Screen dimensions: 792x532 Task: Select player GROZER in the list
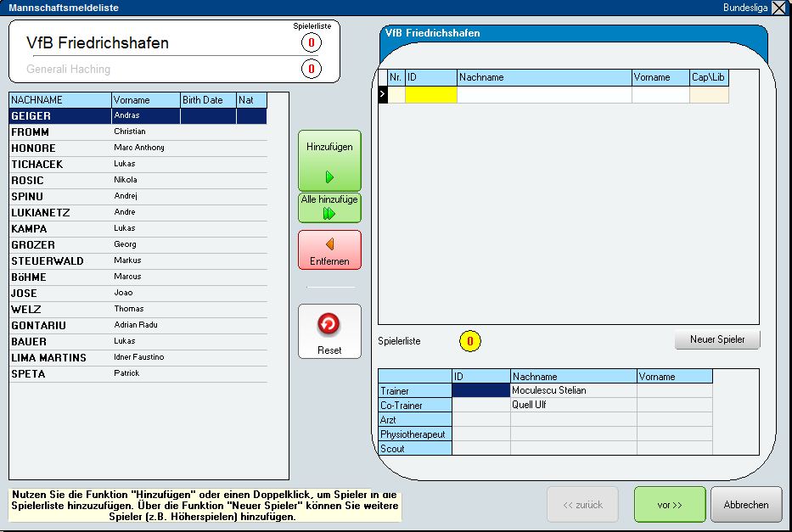pyautogui.click(x=34, y=244)
